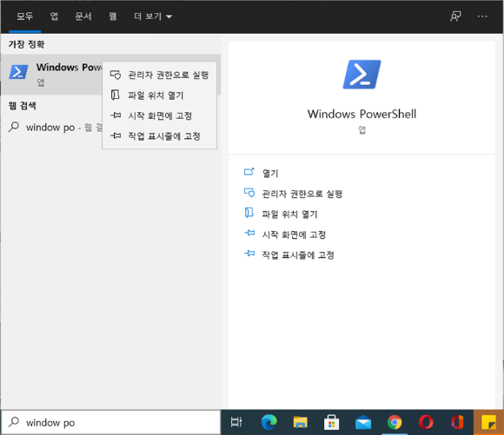Switch to the 웹 tab
Image resolution: width=504 pixels, height=435 pixels.
pos(112,16)
